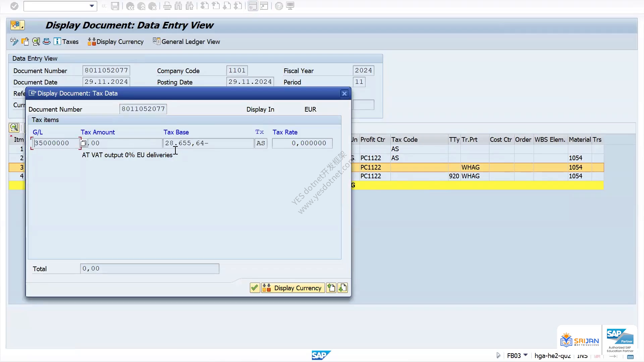Click the next tax item arrow icon

click(342, 288)
